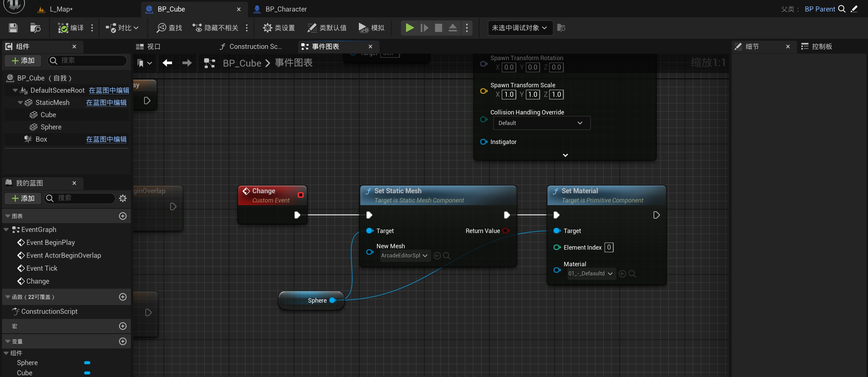The width and height of the screenshot is (868, 377).
Task: Open Collision Handling Override dropdown
Action: 541,123
